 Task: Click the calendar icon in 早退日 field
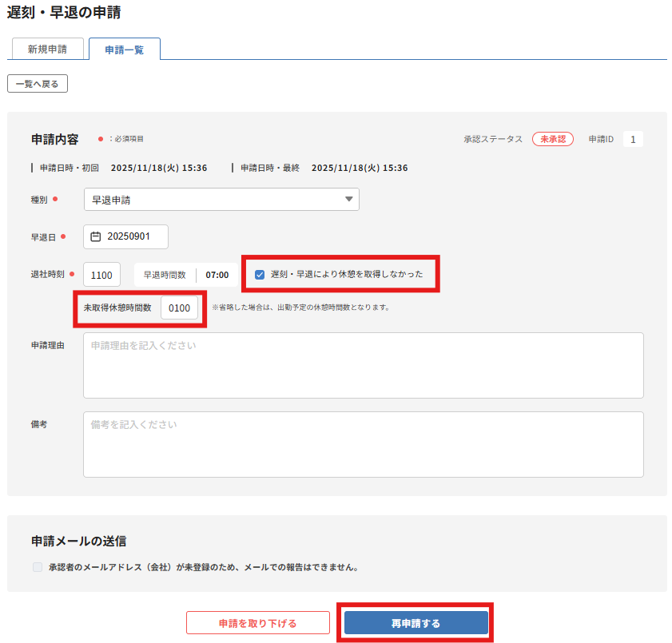pos(96,236)
